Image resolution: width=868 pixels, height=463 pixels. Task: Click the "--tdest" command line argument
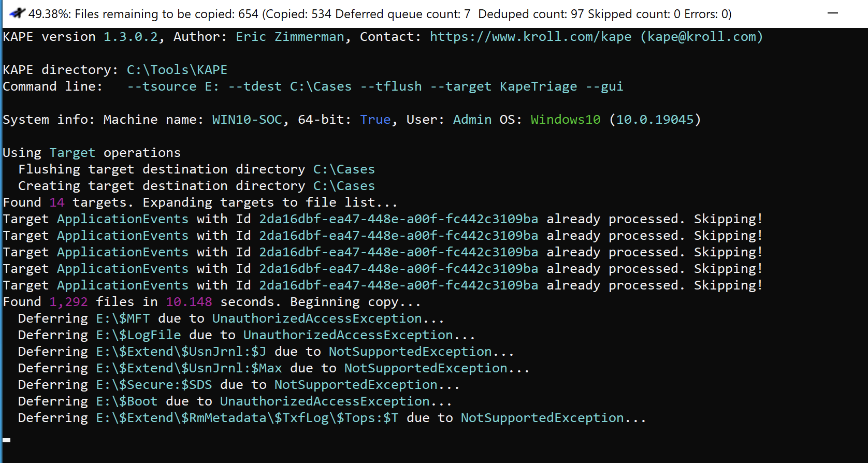[x=255, y=86]
